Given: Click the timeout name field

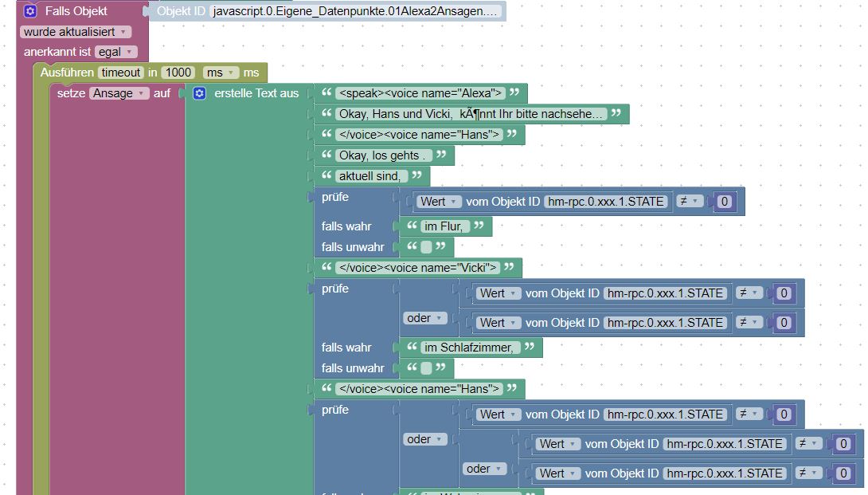Looking at the screenshot, I should click(121, 73).
